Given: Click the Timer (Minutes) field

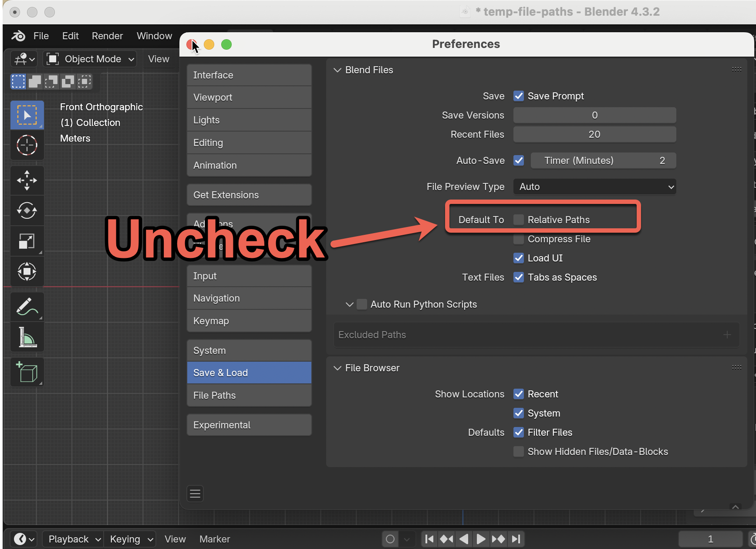Looking at the screenshot, I should [604, 160].
